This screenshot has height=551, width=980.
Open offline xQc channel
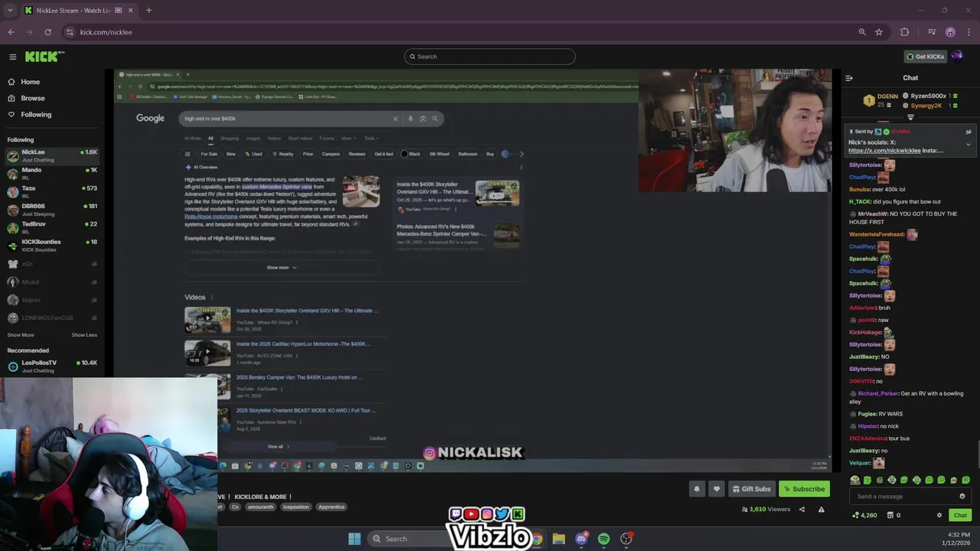(x=52, y=264)
